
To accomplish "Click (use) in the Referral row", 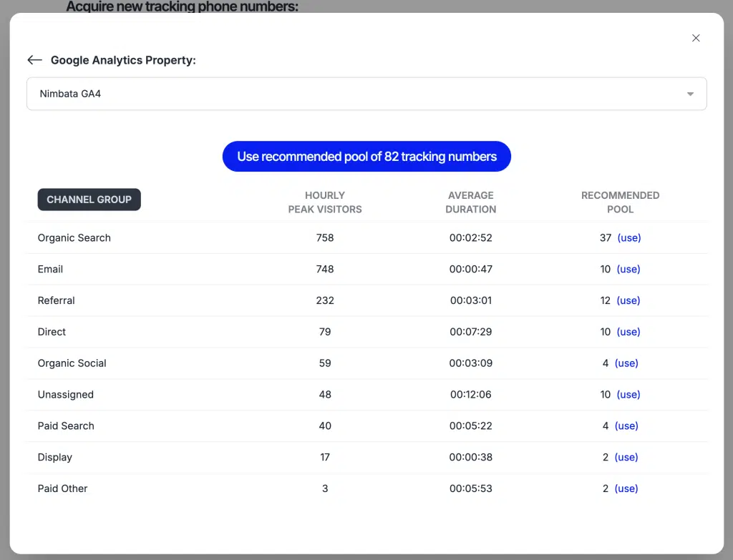I will point(628,300).
